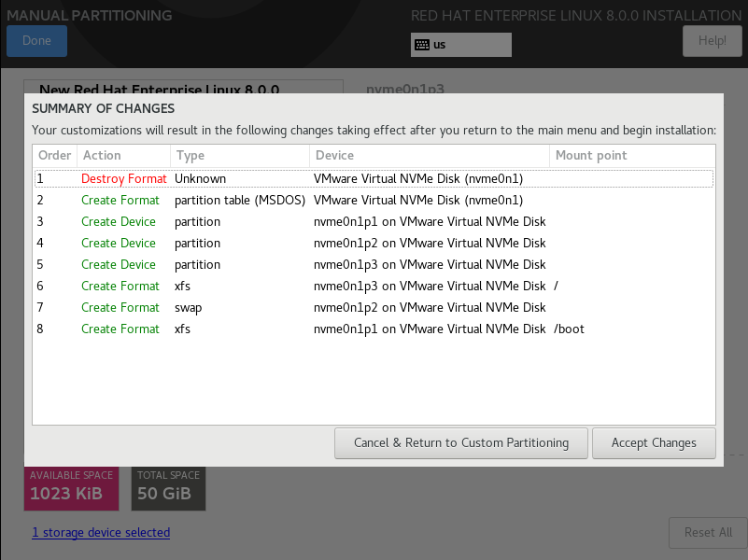Click Accept Changes button
The image size is (748, 560).
654,443
